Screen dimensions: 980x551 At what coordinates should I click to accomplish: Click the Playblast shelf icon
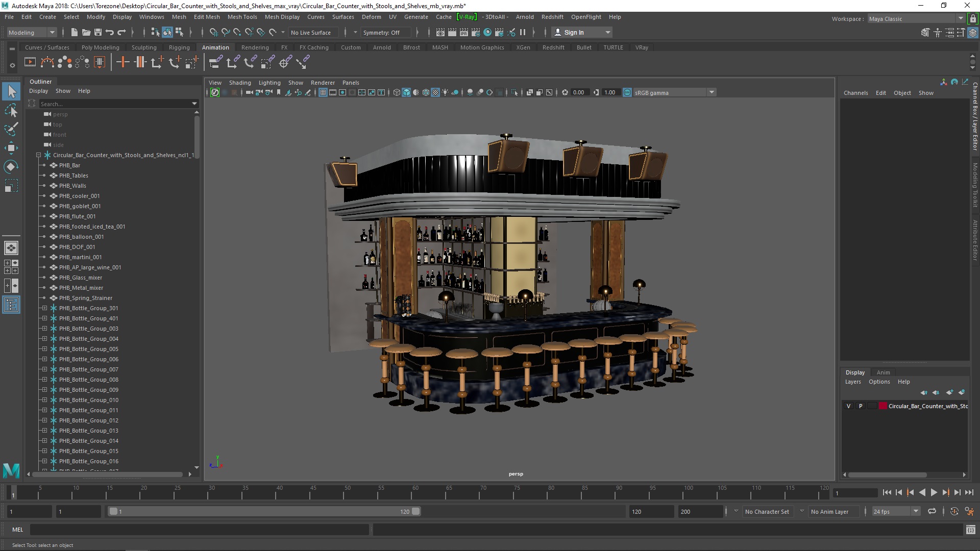[30, 62]
